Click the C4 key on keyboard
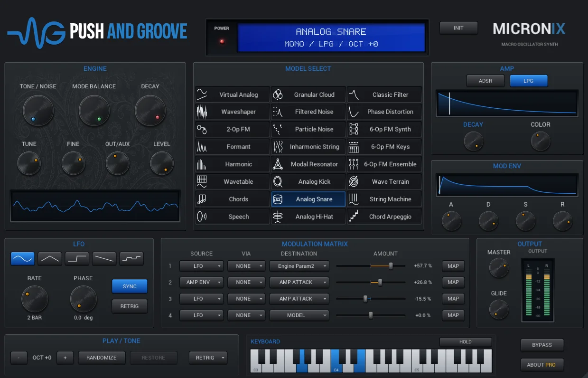This screenshot has width=588, height=378. 335,361
